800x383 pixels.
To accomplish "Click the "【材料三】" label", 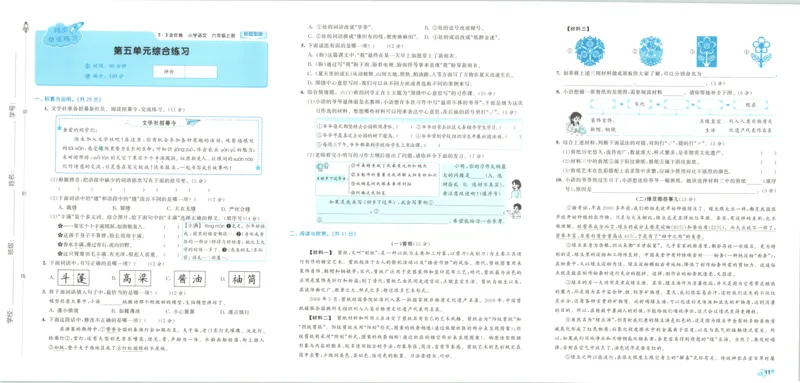I will [578, 29].
